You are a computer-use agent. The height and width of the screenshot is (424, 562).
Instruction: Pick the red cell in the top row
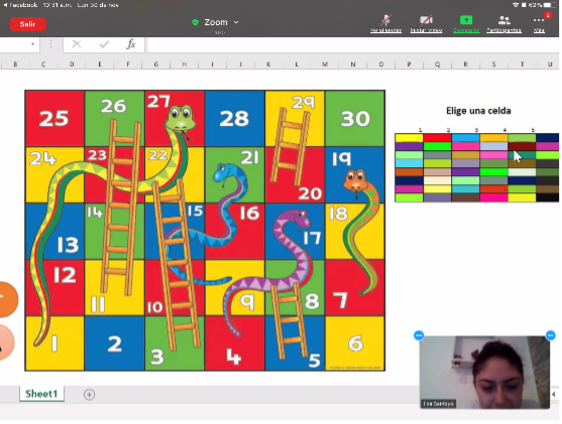pos(437,138)
